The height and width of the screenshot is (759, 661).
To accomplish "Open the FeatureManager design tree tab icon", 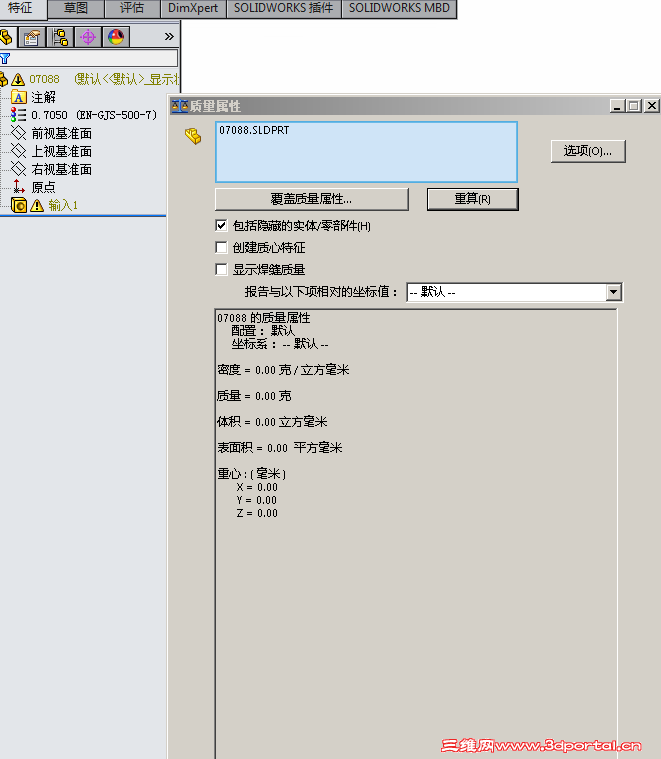I will click(6, 37).
